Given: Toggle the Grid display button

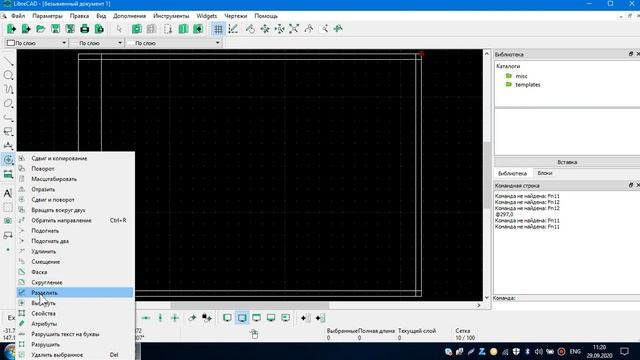Looking at the screenshot, I should click(x=218, y=29).
